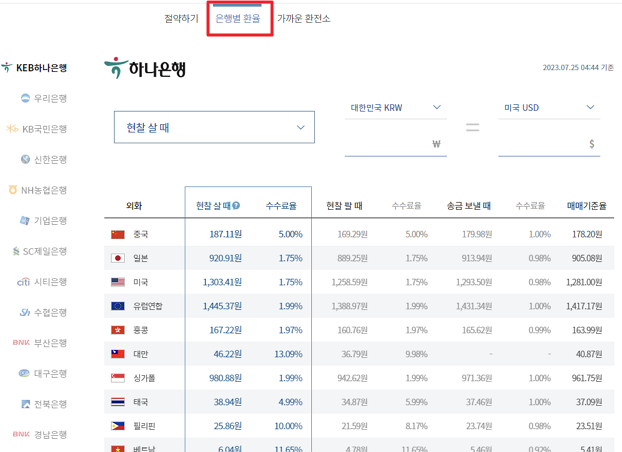Click 1,445.37원 buy rate for 유럽연합
Viewport: 622px width, 452px height.
tap(222, 306)
